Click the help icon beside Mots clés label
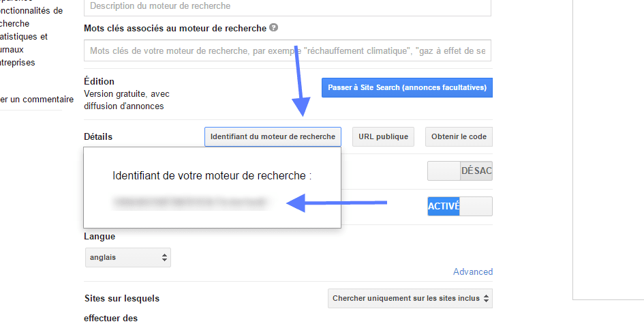The image size is (644, 324). (x=273, y=27)
